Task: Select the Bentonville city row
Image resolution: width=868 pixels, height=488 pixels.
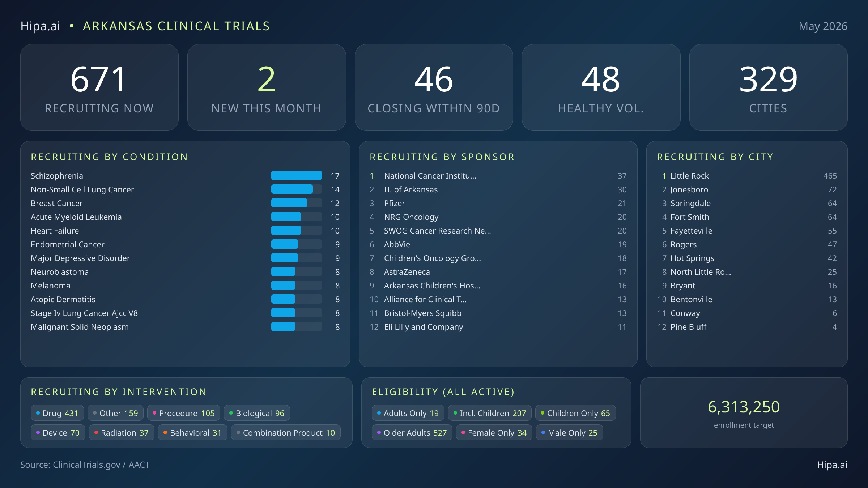Action: 747,299
